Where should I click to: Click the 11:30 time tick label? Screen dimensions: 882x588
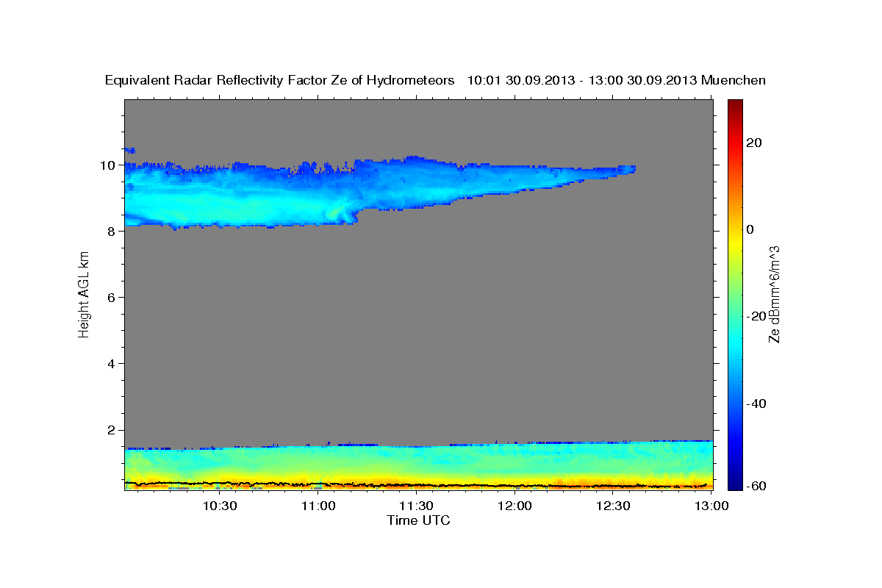click(x=416, y=506)
